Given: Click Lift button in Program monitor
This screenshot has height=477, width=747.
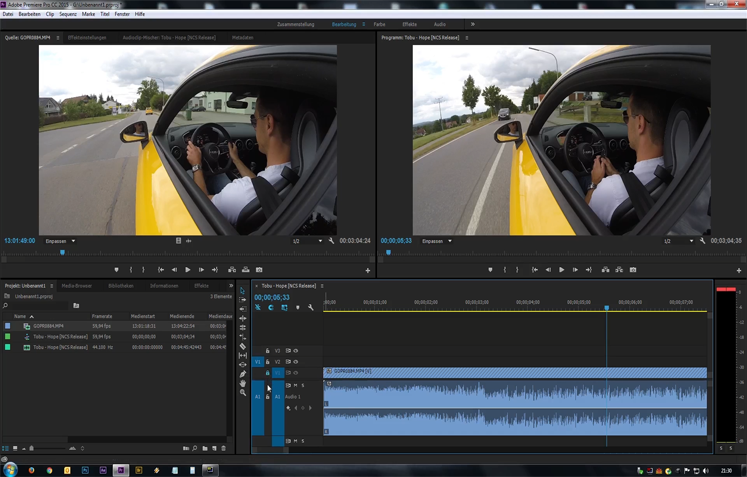Looking at the screenshot, I should point(606,270).
